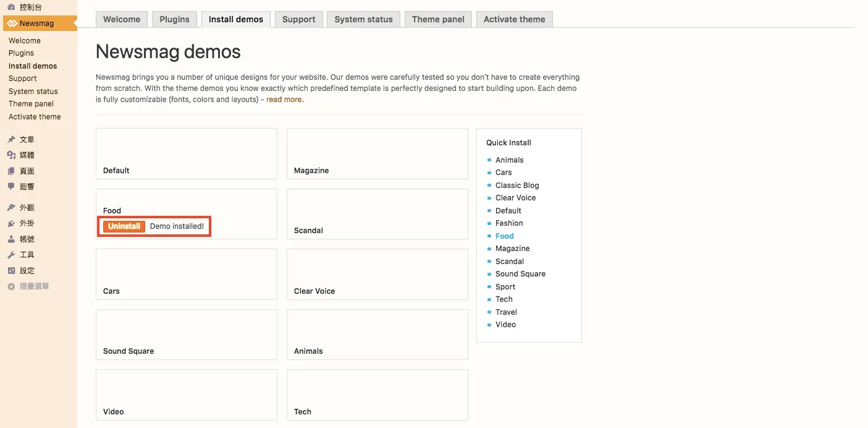Choose Fashion in Quick Install list
The width and height of the screenshot is (868, 428).
(509, 223)
